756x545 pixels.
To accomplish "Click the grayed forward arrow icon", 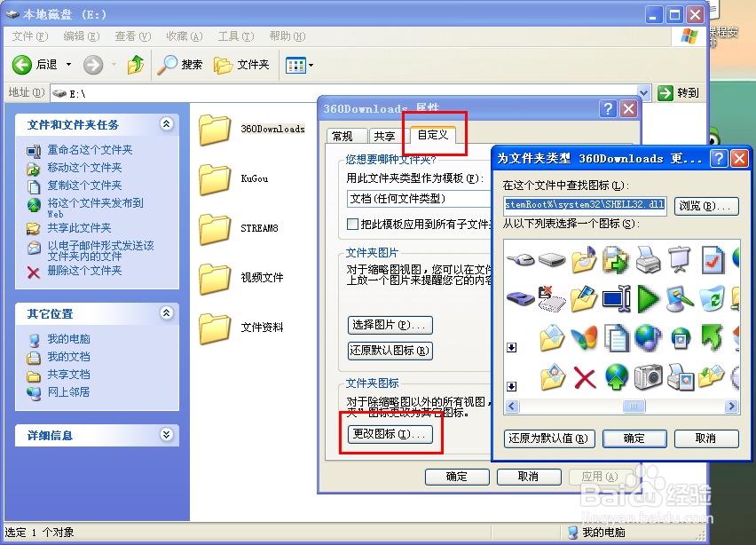I will click(92, 65).
